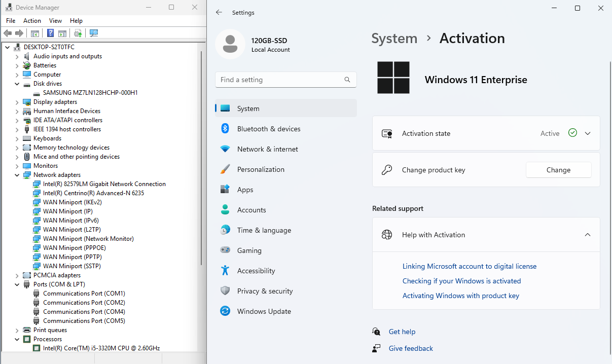Click the Monitors category icon
This screenshot has width=612, height=364.
pos(27,166)
